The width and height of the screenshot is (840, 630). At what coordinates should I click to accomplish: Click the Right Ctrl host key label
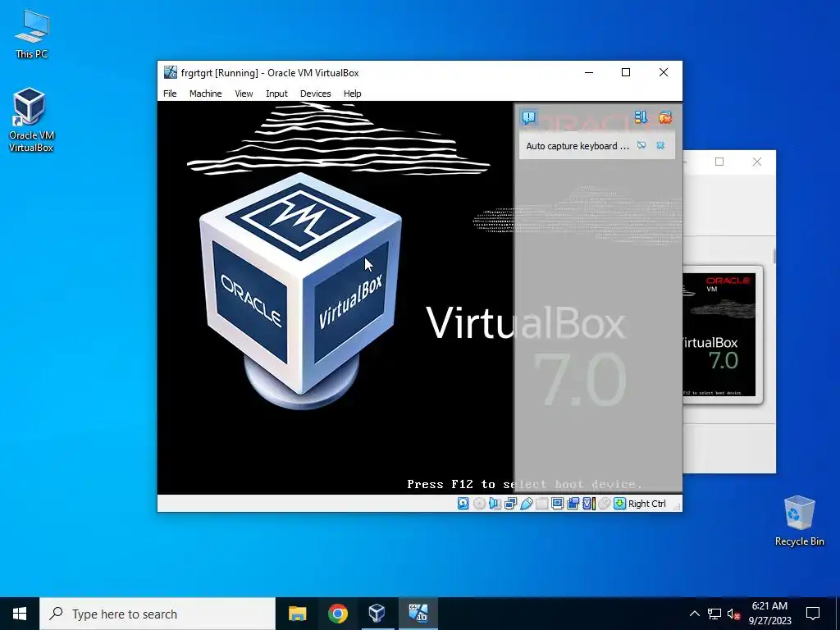(646, 504)
